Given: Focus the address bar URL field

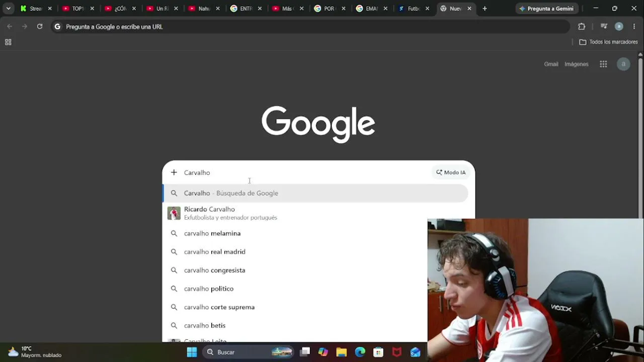Looking at the screenshot, I should pyautogui.click(x=310, y=27).
